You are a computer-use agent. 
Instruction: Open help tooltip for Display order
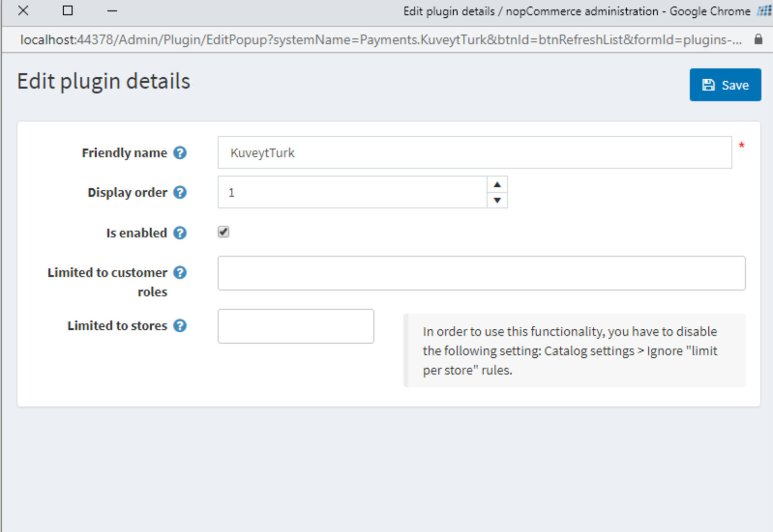point(180,193)
